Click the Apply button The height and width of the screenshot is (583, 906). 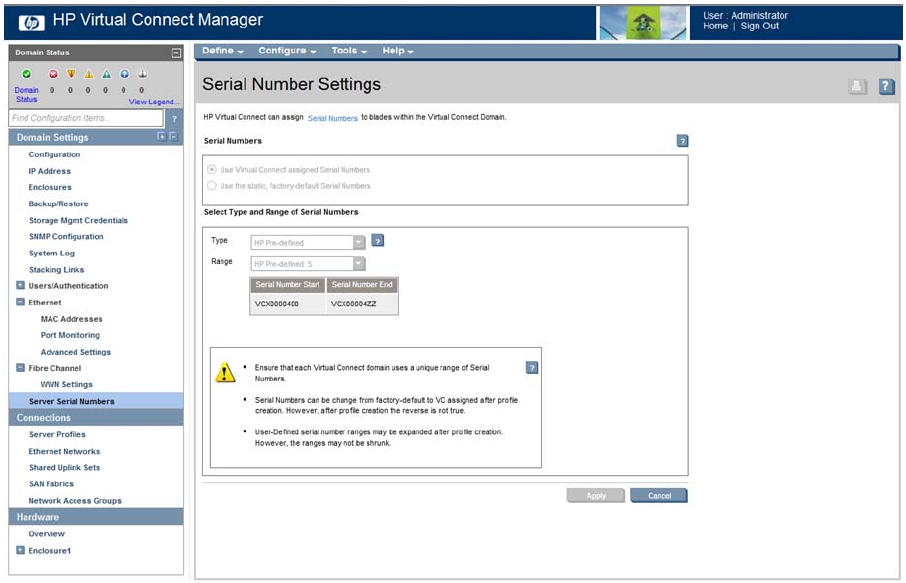coord(596,496)
